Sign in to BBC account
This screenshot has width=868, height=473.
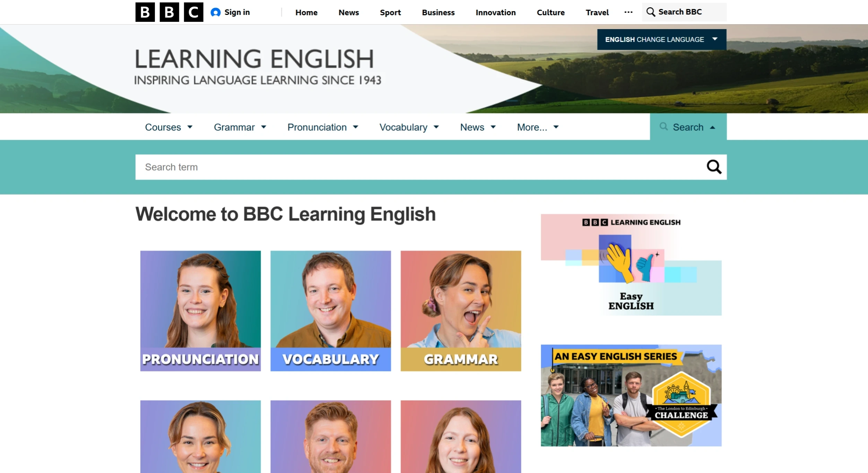point(230,12)
